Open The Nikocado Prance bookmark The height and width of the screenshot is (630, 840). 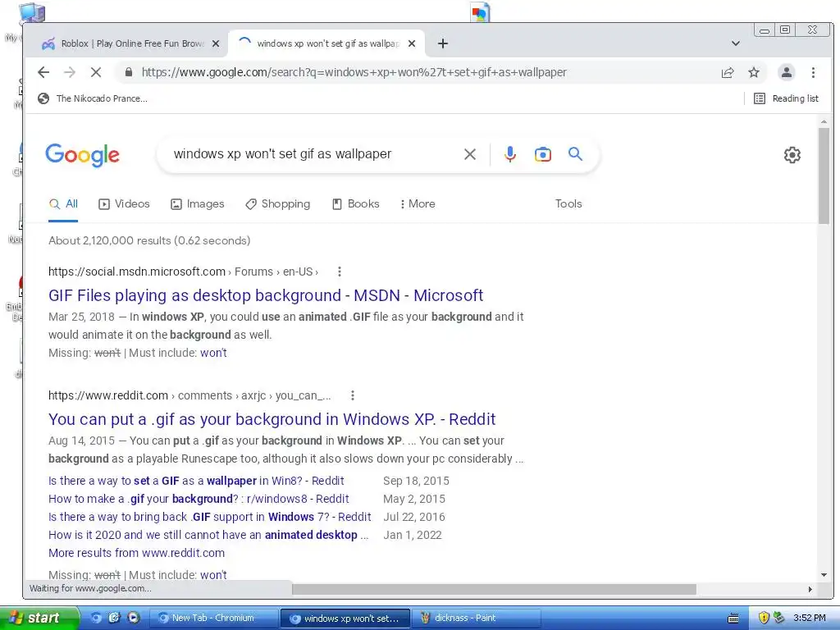93,98
